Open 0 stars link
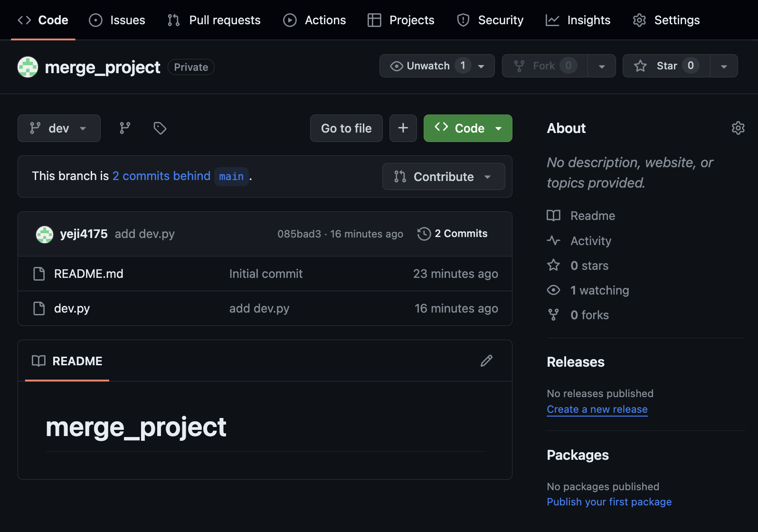 (x=589, y=266)
